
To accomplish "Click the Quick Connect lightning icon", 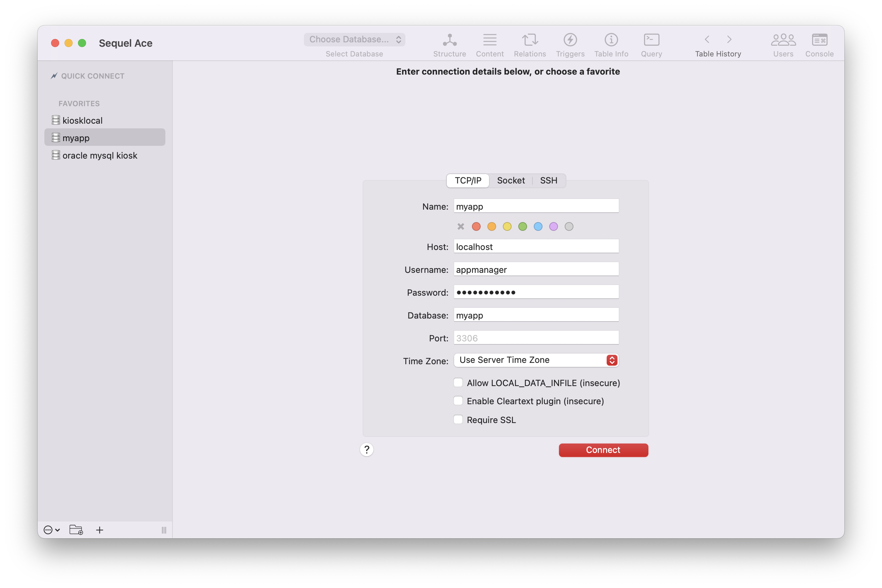I will pos(54,76).
